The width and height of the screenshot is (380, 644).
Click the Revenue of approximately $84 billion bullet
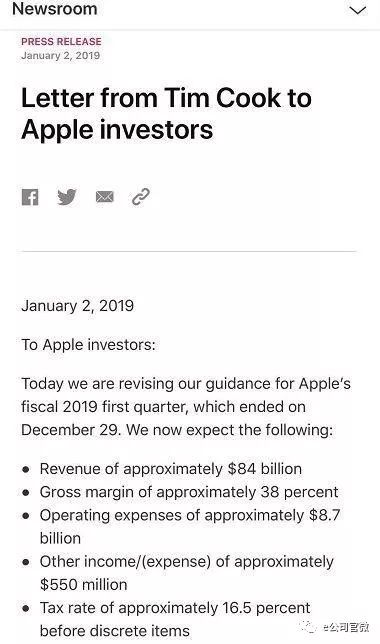(170, 469)
